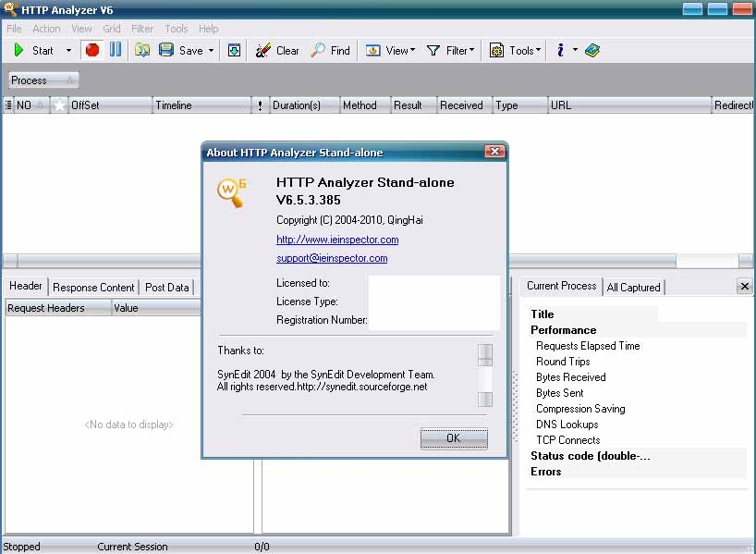This screenshot has width=756, height=554.
Task: Click the support@ieinspector.com email link
Action: pos(332,258)
